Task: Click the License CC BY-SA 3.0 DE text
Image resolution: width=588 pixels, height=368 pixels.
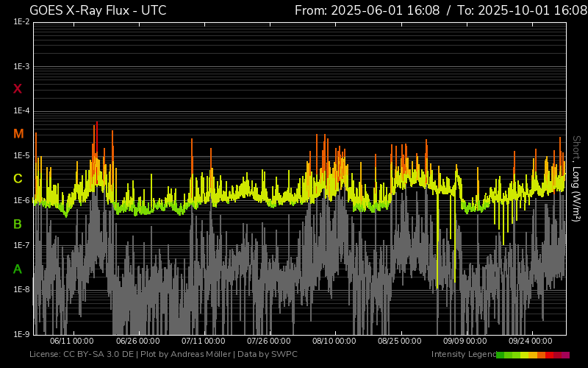Action: [x=83, y=355]
